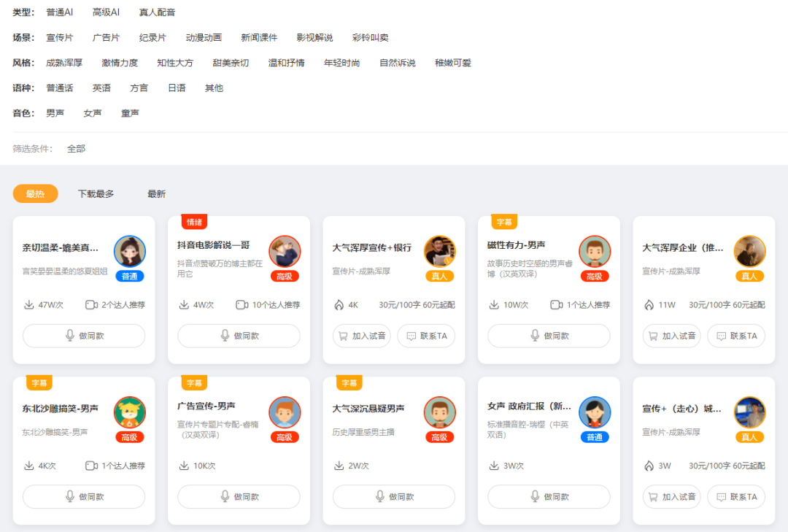Click 加入试音 on 大气浑厚宣传+银行 card

362,336
